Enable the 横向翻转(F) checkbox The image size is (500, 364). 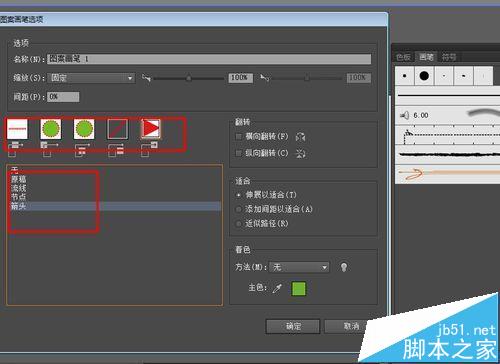239,136
